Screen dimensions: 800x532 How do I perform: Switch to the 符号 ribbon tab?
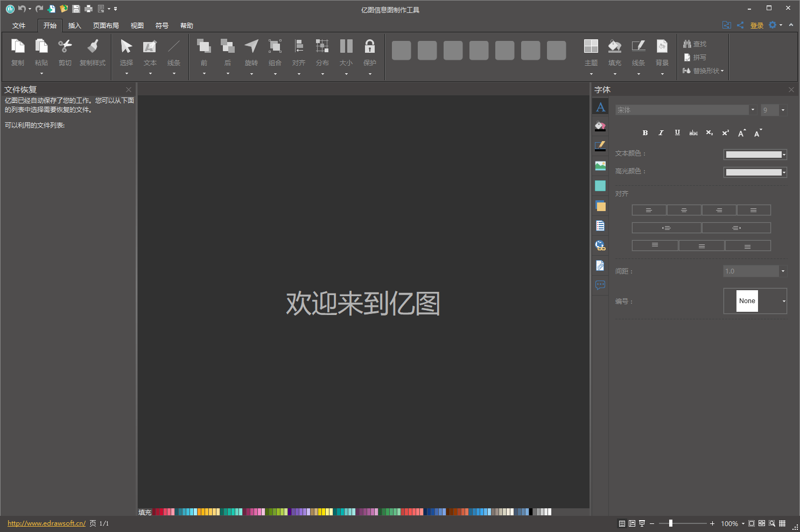click(162, 26)
